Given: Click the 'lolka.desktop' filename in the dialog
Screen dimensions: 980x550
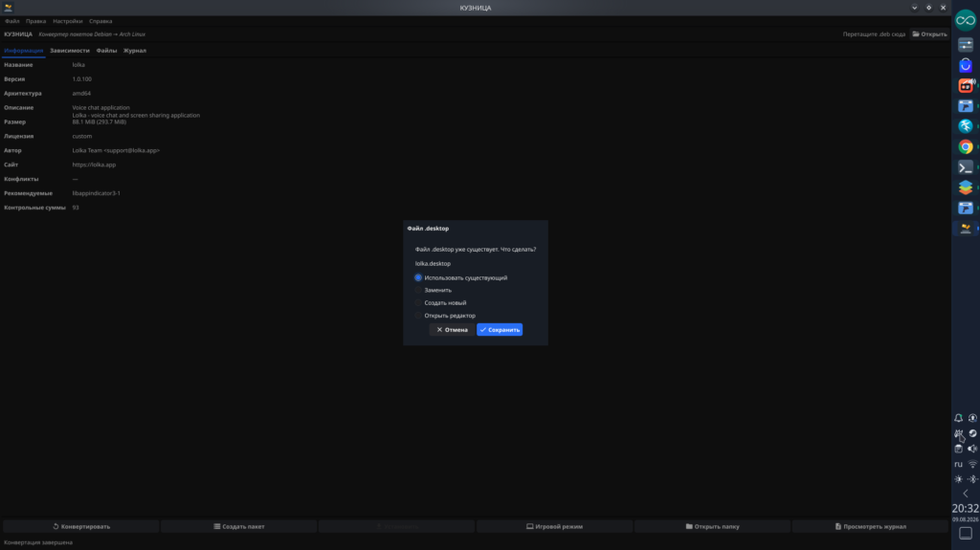Looking at the screenshot, I should click(x=433, y=264).
